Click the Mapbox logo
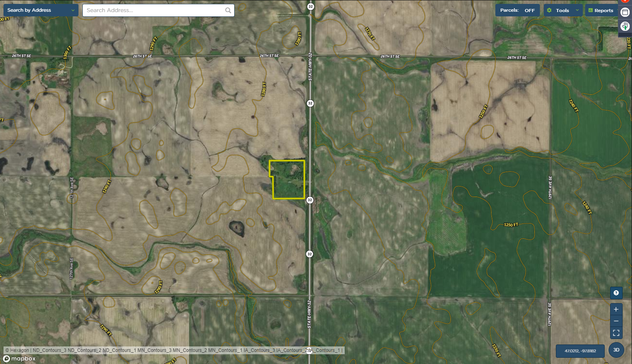The height and width of the screenshot is (364, 632). (x=20, y=359)
